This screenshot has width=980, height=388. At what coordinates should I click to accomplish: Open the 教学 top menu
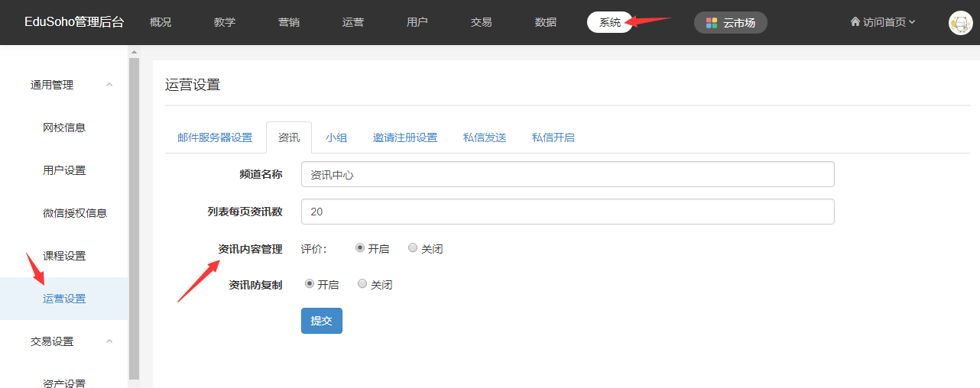click(x=225, y=23)
